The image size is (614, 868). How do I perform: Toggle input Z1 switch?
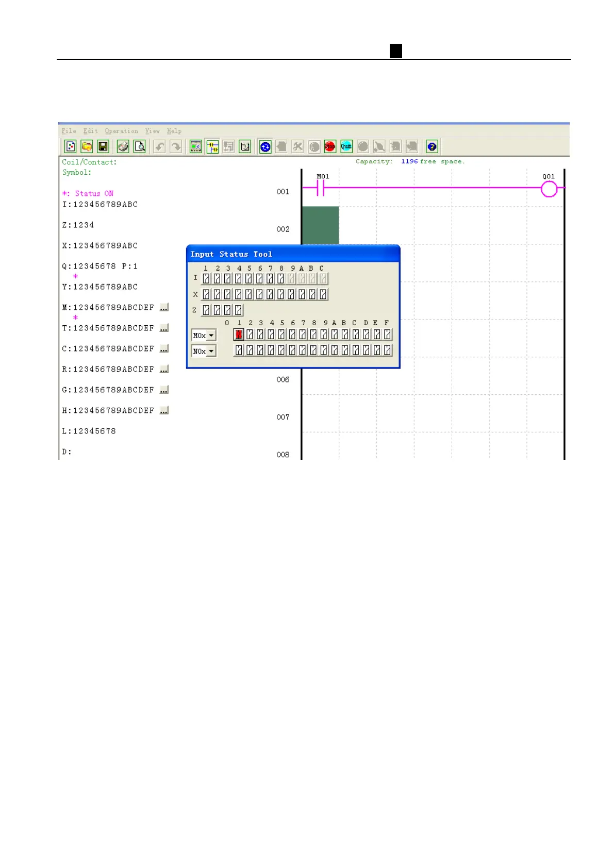[x=206, y=310]
